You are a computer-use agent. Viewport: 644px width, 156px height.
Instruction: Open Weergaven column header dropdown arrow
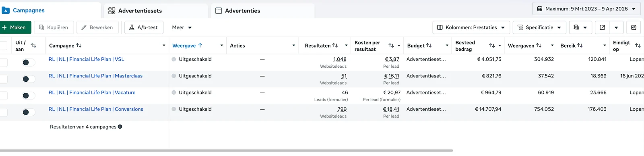[x=552, y=46]
